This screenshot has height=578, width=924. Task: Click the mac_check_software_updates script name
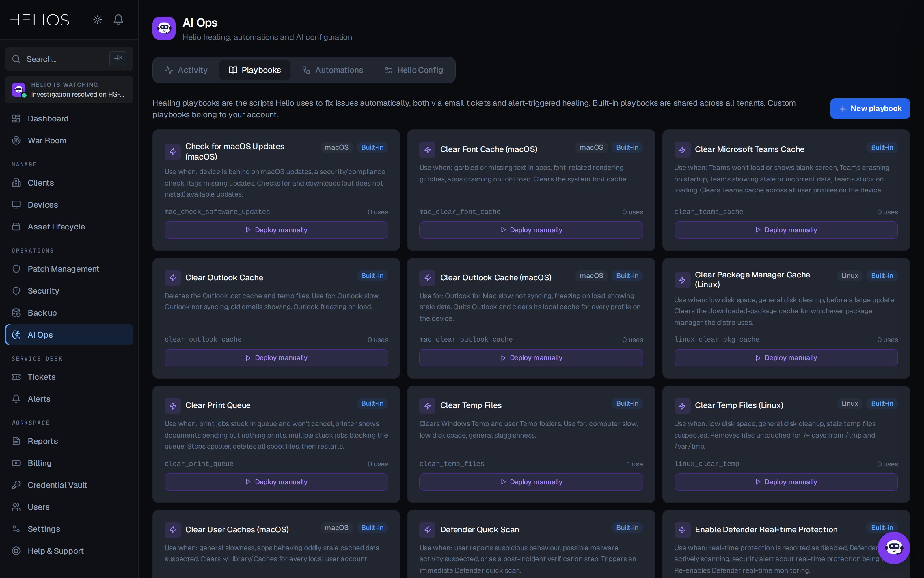click(x=217, y=212)
